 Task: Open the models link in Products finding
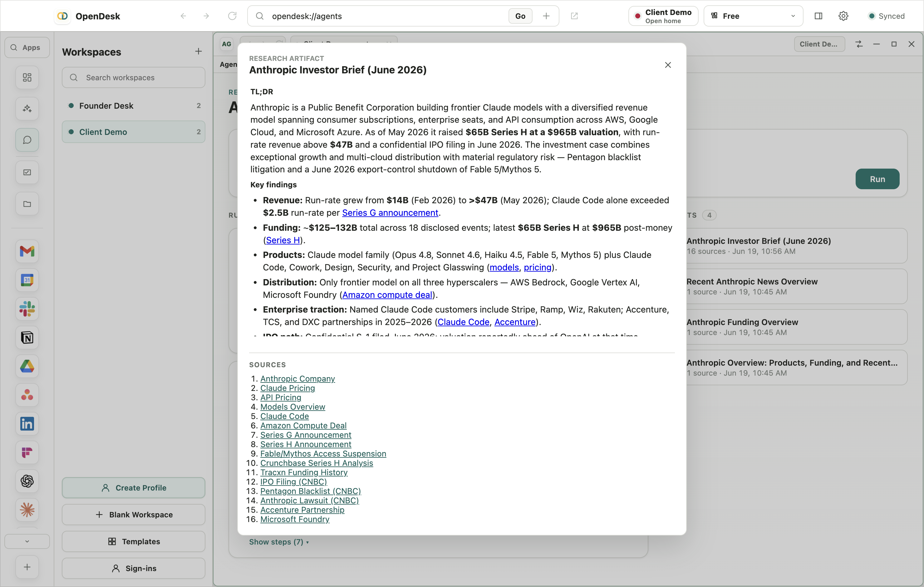(504, 268)
